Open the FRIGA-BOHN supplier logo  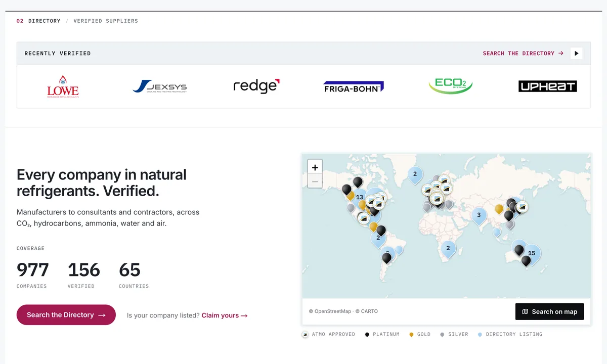pos(354,87)
